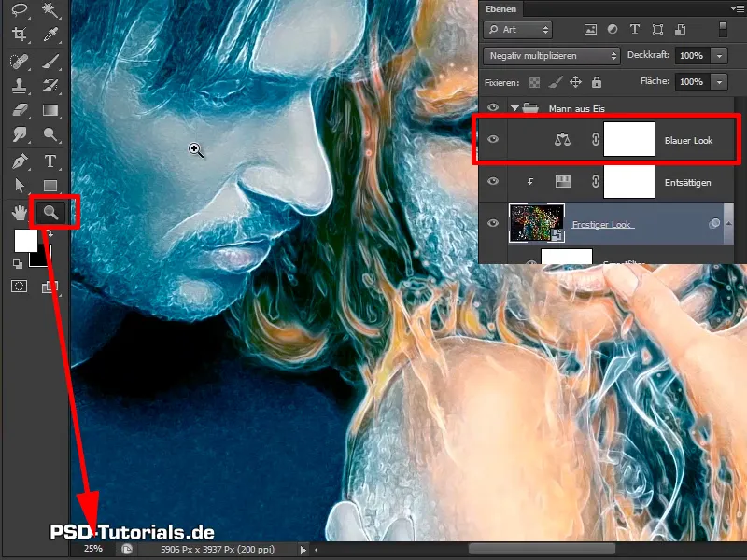
Task: Collapse the Frostiger Look smart filters arrow
Action: click(728, 223)
